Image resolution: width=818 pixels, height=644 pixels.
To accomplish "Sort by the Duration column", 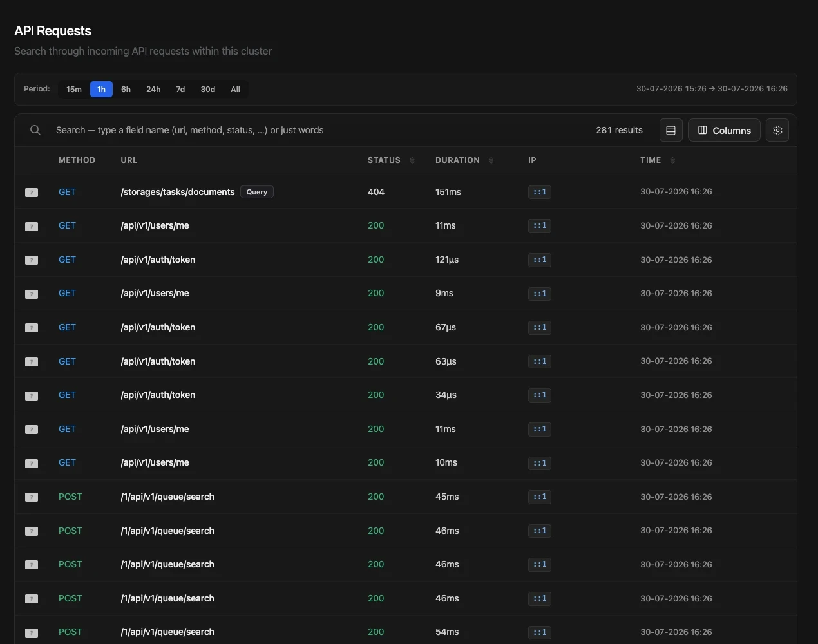I will coord(464,160).
